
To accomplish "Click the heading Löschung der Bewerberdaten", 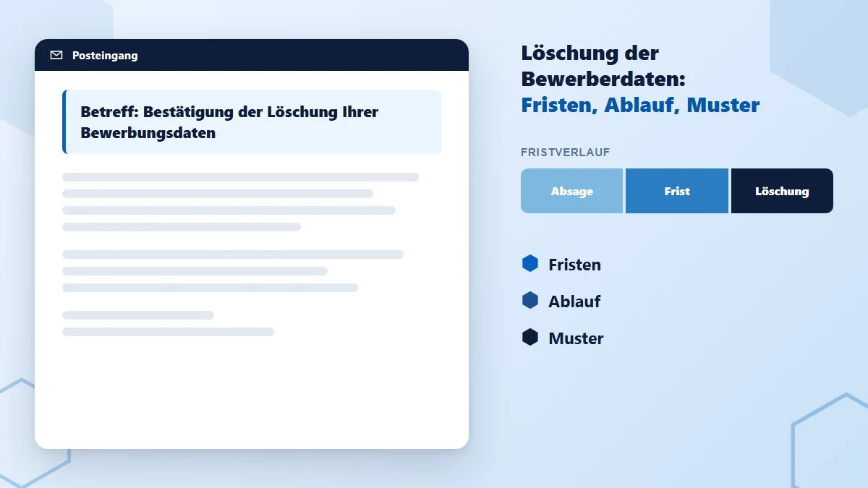I will (x=603, y=66).
